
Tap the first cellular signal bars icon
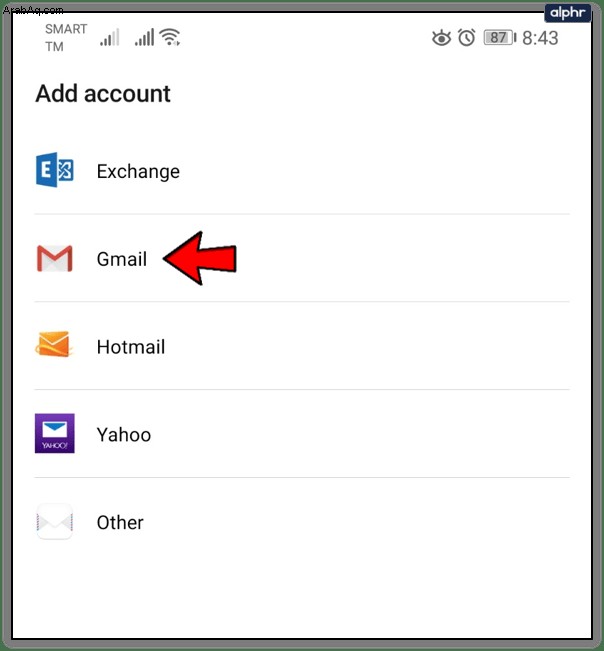pos(110,37)
